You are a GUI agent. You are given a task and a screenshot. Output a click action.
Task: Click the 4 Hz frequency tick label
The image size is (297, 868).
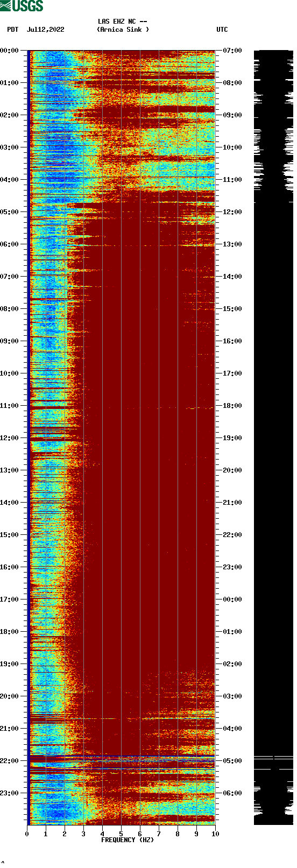click(x=102, y=834)
